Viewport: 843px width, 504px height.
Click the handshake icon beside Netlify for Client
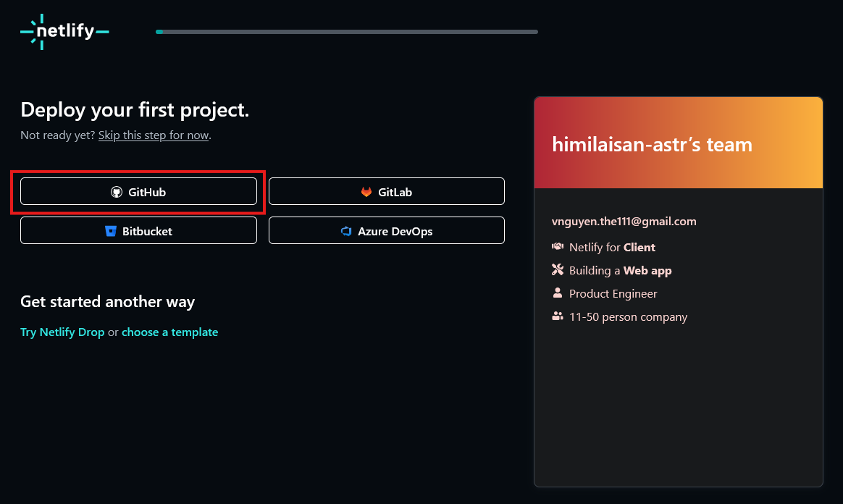(558, 247)
